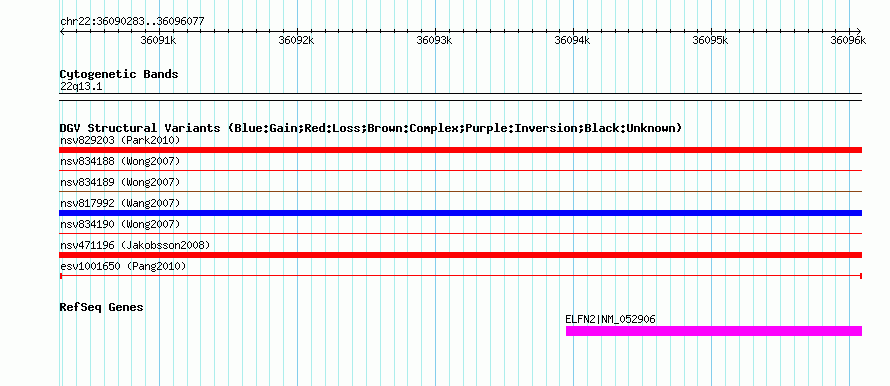Click the nsv834189 (Wong2007) variant line
Viewport: 890px width, 386px height.
pyautogui.click(x=460, y=191)
